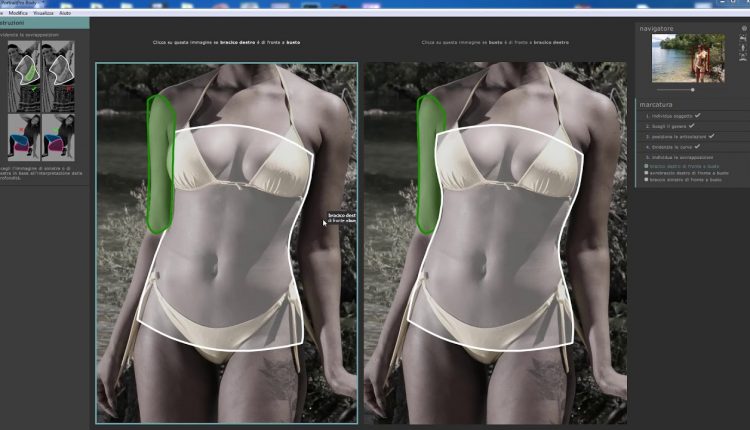Toggle braccio destro di fronte a busto checkbox
The height and width of the screenshot is (430, 750).
[x=646, y=166]
